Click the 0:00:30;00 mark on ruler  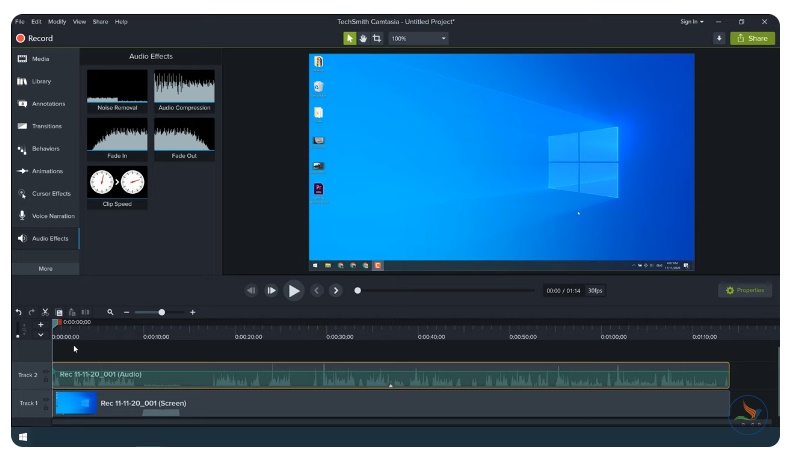[x=340, y=337]
